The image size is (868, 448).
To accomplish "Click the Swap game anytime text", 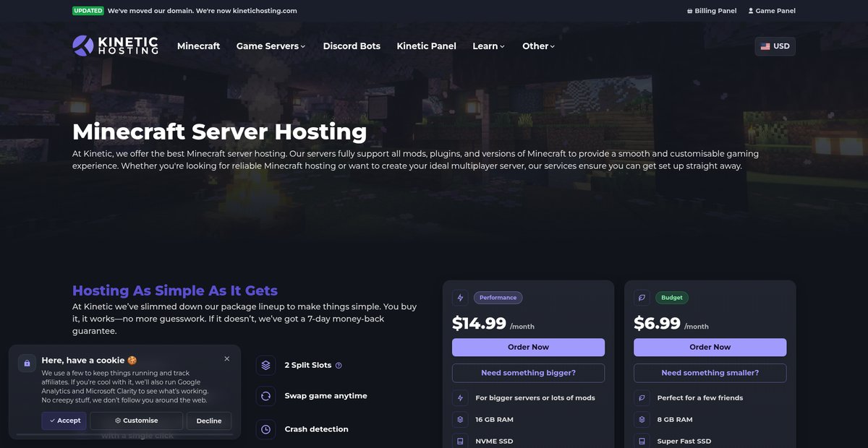I will (x=325, y=396).
